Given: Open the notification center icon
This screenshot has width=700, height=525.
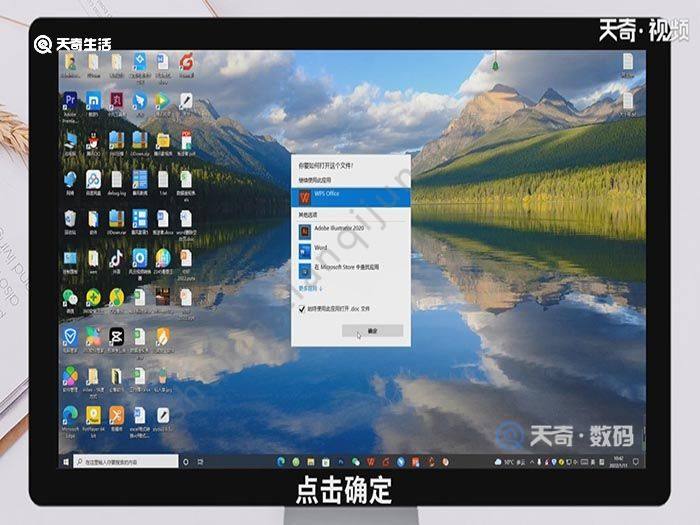Looking at the screenshot, I should (x=636, y=462).
